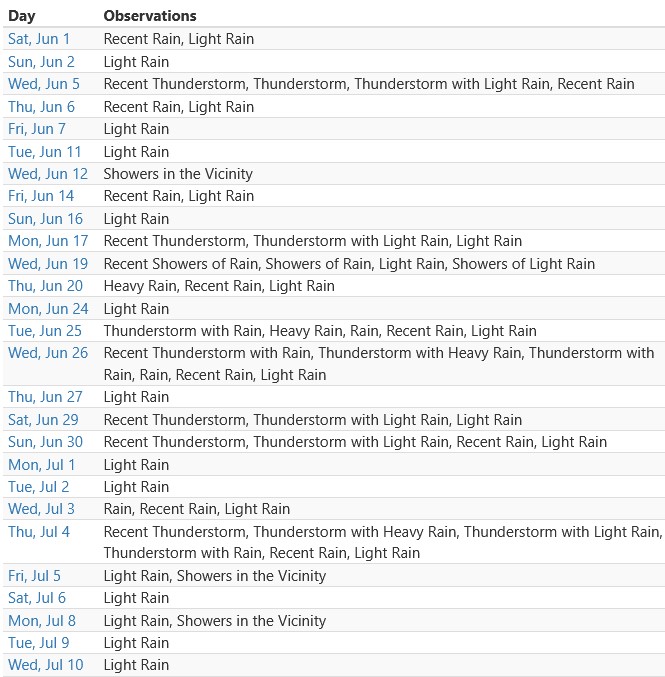
Task: Open the Wed, Jul 10 day link
Action: (46, 664)
